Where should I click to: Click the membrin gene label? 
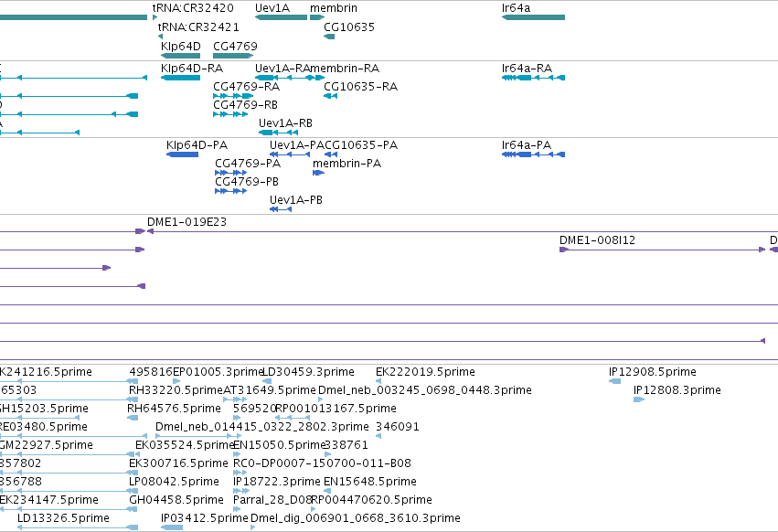[x=334, y=8]
